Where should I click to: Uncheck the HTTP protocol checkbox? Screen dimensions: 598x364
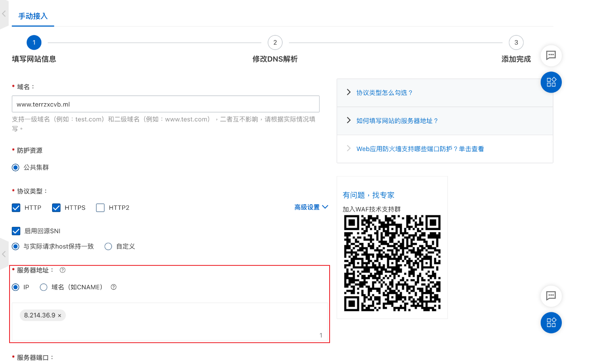click(x=16, y=208)
